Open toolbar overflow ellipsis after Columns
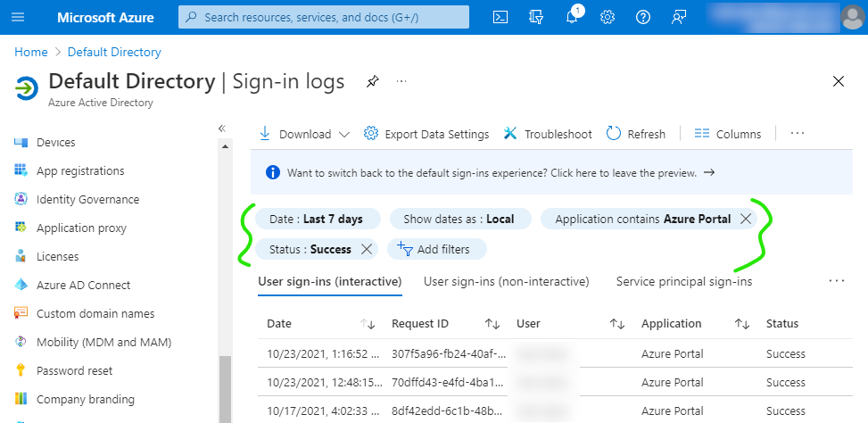The image size is (868, 423). (798, 134)
